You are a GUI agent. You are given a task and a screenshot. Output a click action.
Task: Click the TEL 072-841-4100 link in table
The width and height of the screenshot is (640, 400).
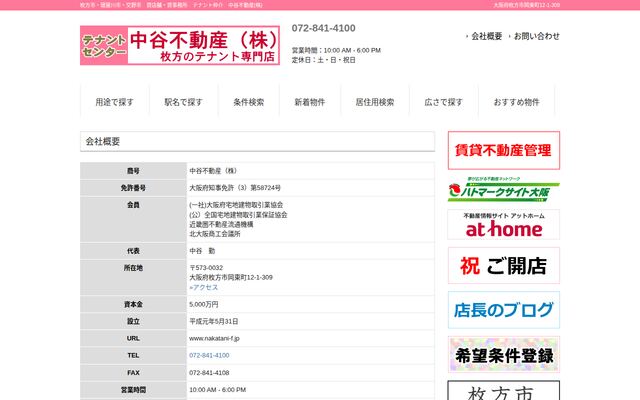[209, 356]
